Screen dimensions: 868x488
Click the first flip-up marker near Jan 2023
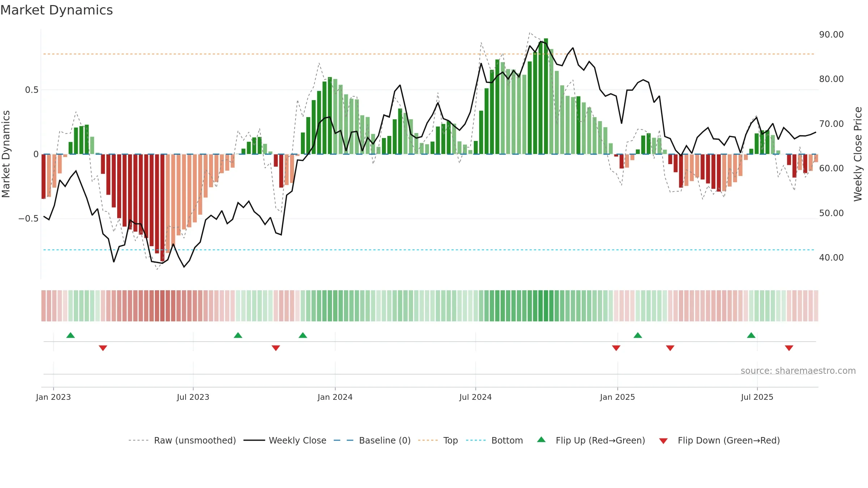71,335
